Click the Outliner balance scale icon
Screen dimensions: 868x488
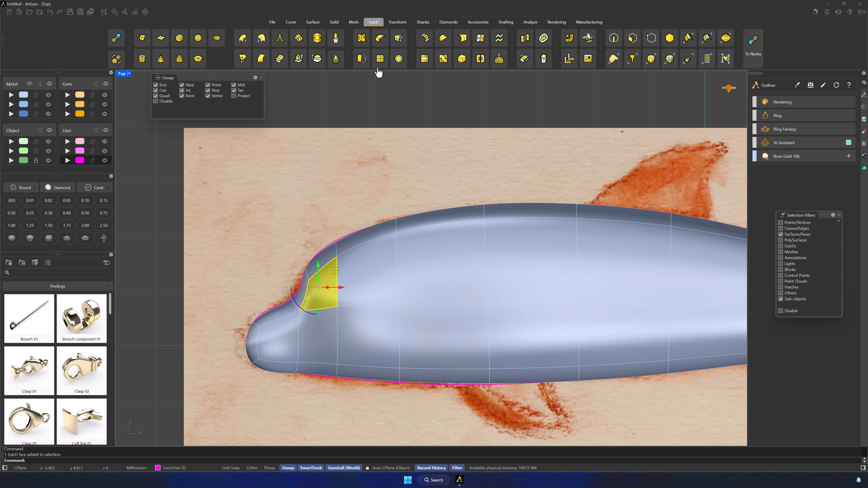[x=810, y=85]
